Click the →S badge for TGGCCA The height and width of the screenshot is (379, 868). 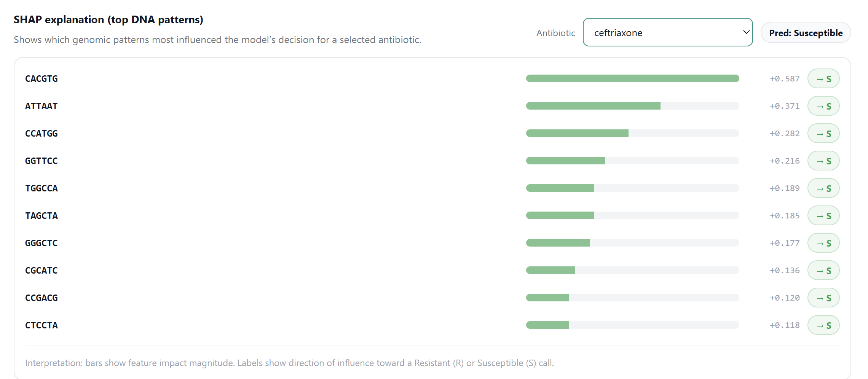[x=823, y=188]
